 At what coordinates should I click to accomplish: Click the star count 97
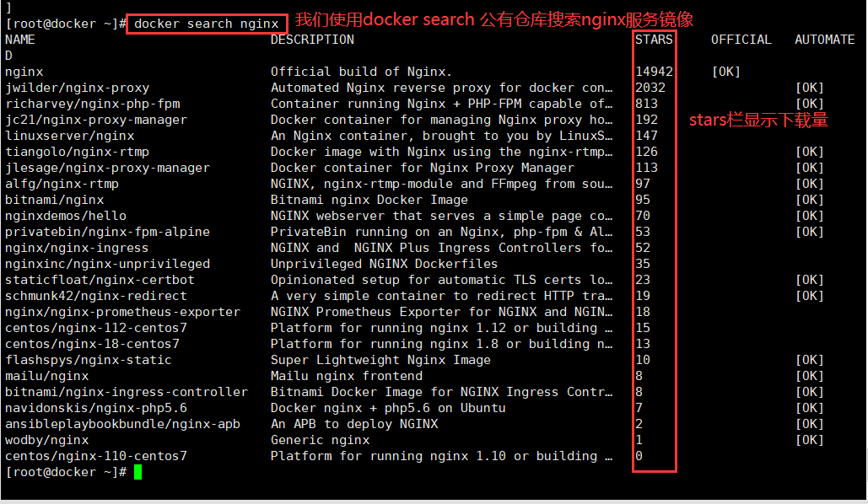pyautogui.click(x=643, y=185)
